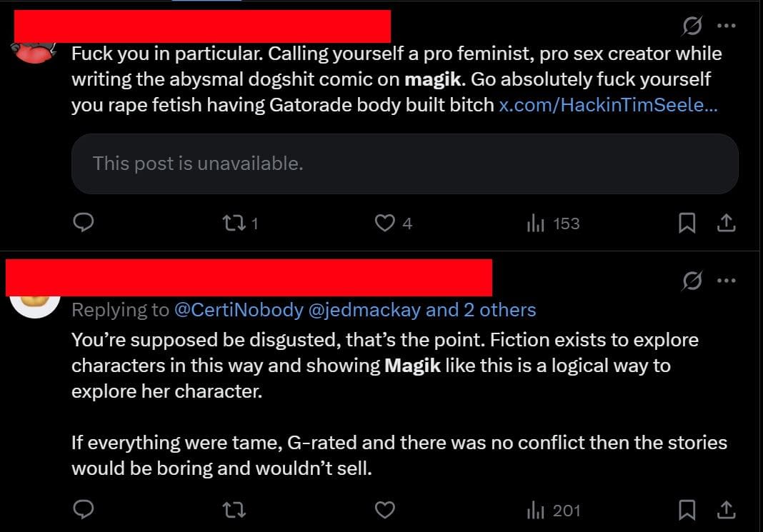Open Grok icon on second post
The width and height of the screenshot is (763, 532).
(692, 281)
